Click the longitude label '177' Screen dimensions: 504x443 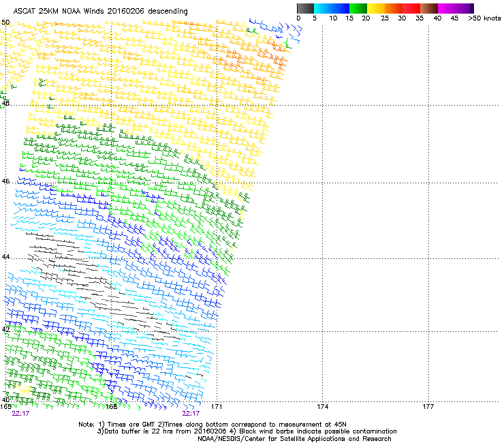428,407
